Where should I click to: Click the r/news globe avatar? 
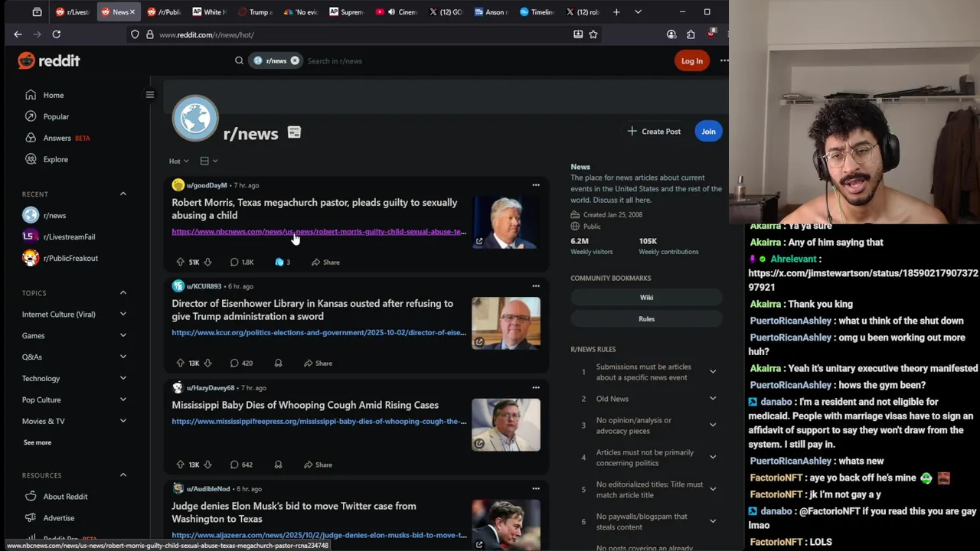(x=195, y=119)
